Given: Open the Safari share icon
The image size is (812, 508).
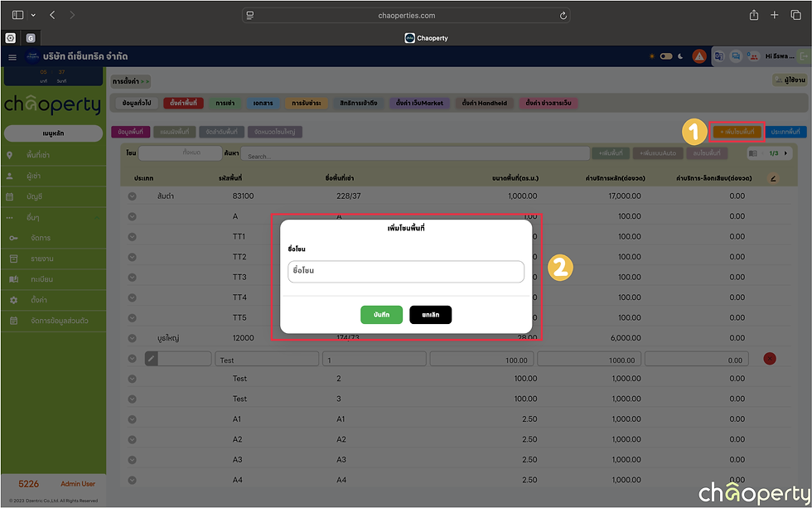Looking at the screenshot, I should (753, 15).
